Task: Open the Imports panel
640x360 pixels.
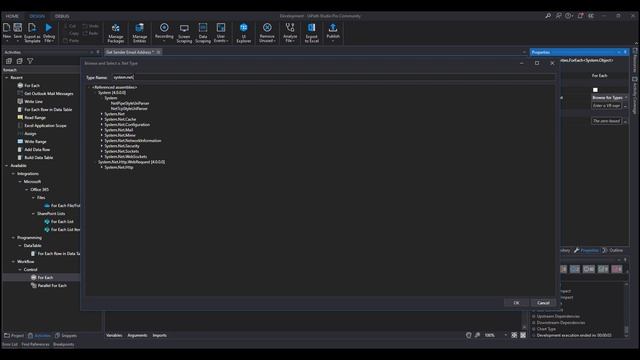Action: (160, 336)
